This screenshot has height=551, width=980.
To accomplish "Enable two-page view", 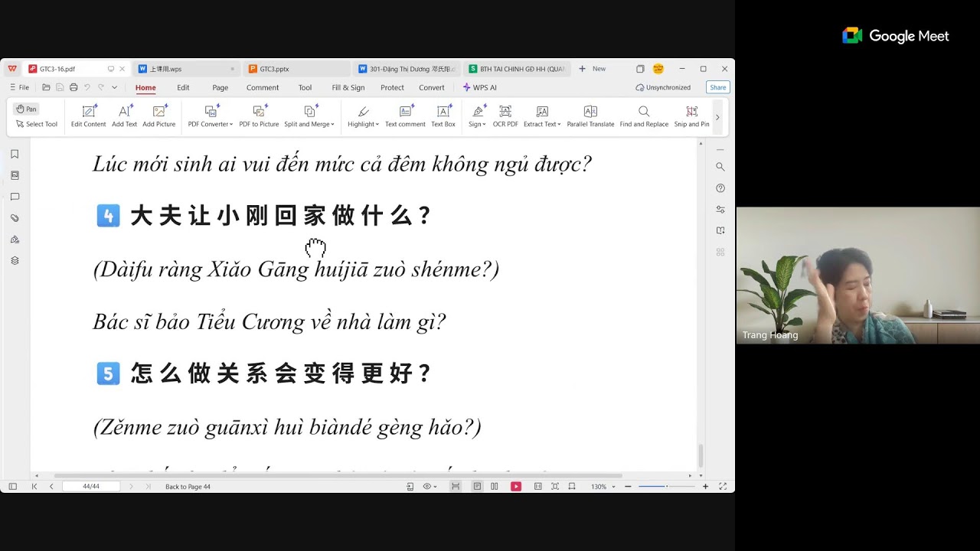I will click(x=495, y=487).
